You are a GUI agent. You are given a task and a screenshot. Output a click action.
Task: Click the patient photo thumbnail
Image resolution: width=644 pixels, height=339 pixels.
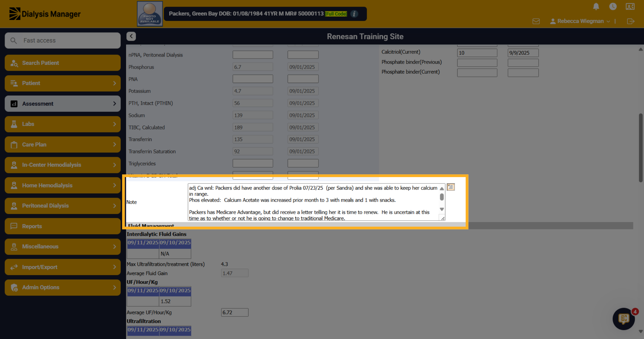pyautogui.click(x=150, y=14)
